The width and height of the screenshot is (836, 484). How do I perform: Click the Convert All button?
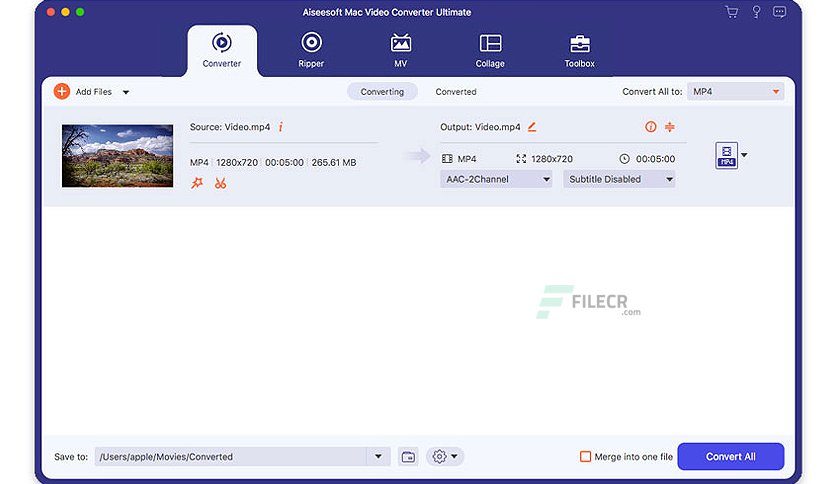(730, 457)
